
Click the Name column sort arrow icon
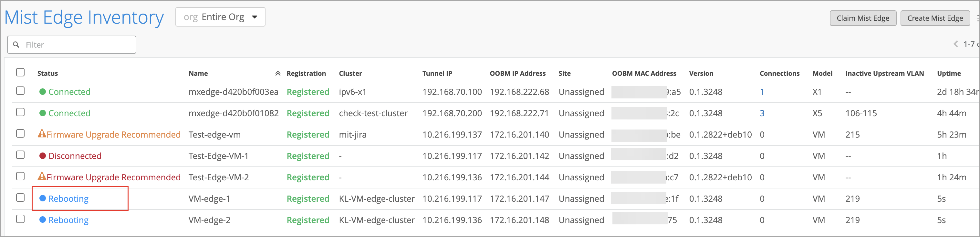[x=278, y=73]
